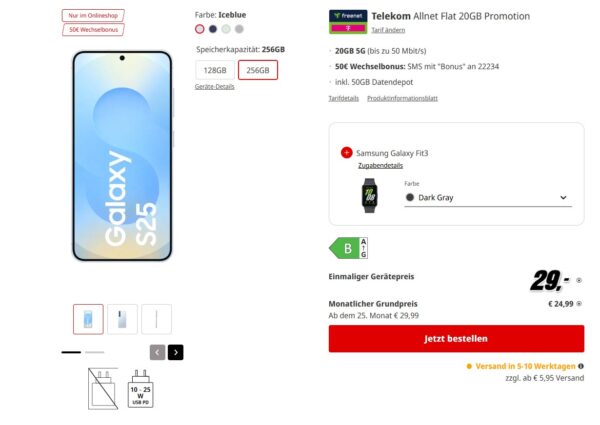
Task: Select the 256GB storage option
Action: [x=258, y=70]
